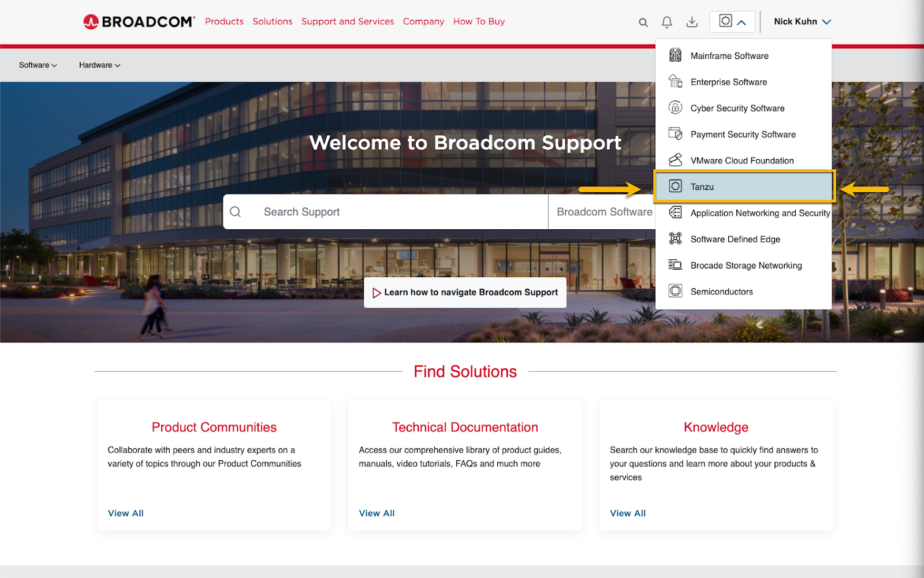Click the Cyber Security Software icon
924x578 pixels.
click(x=675, y=107)
